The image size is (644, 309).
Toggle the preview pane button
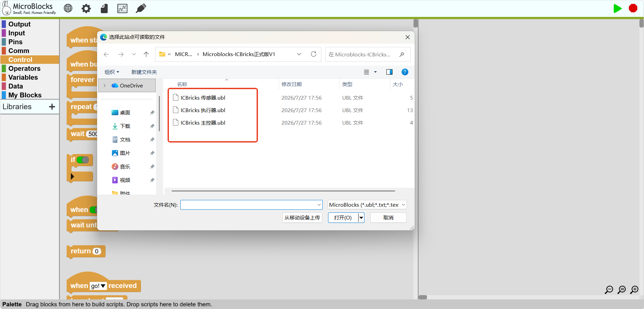(389, 72)
